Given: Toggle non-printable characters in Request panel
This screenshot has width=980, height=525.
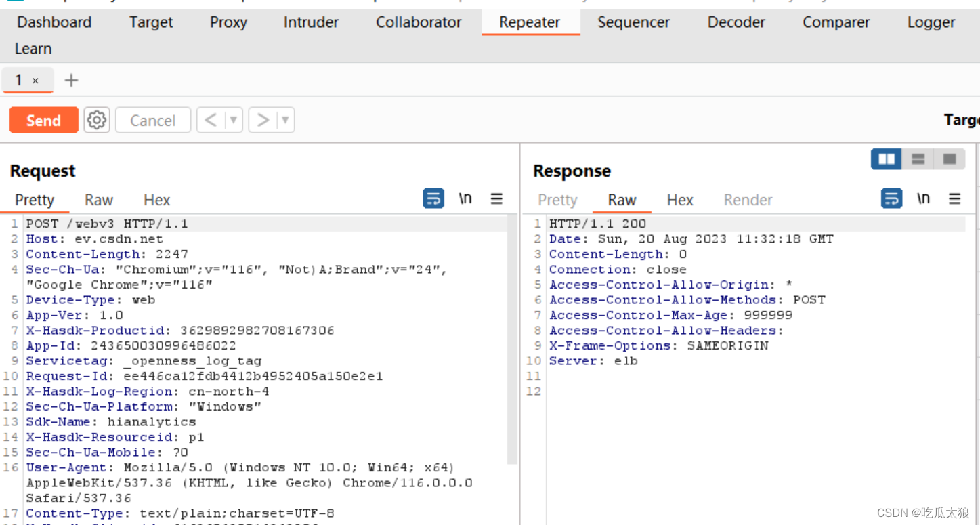Looking at the screenshot, I should (x=465, y=198).
